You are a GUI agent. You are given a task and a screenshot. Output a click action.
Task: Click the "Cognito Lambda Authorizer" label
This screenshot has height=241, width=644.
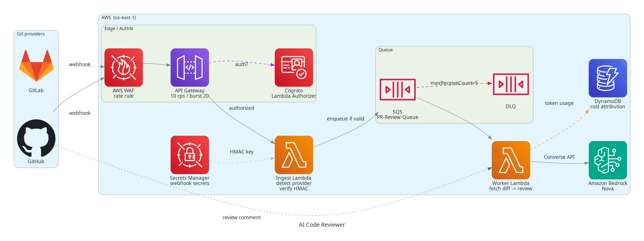coord(294,93)
